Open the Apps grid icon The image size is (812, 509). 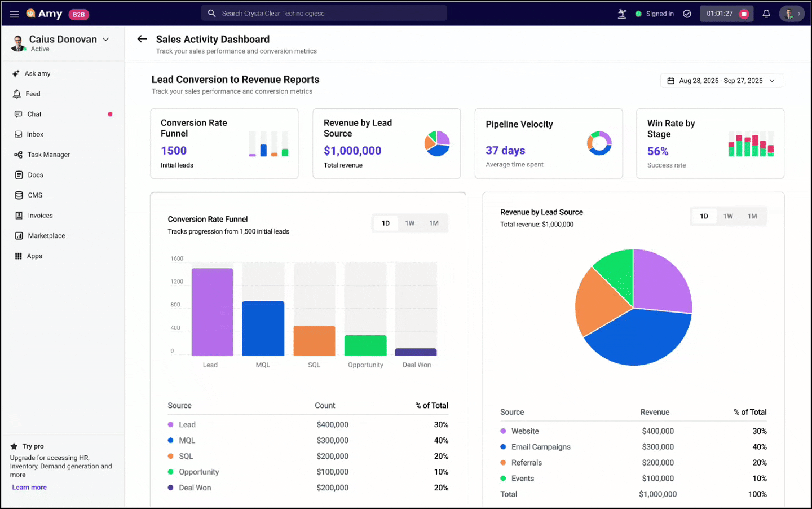[34, 256]
